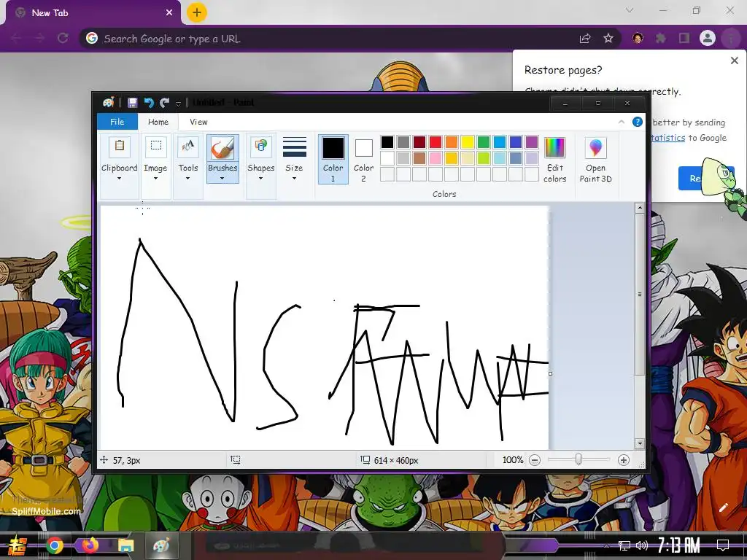Screen dimensions: 747x560
Task: Click the Chrome share page icon
Action: click(x=584, y=39)
